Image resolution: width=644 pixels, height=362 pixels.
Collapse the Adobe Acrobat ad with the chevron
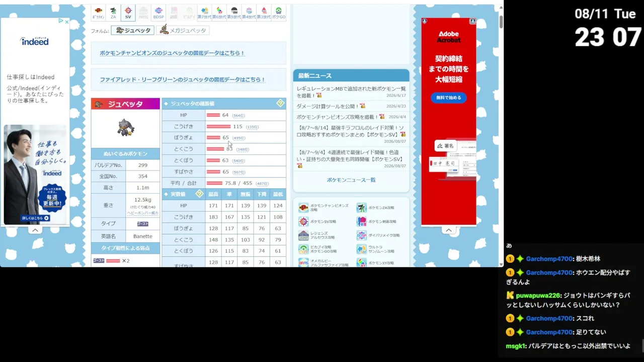(449, 230)
